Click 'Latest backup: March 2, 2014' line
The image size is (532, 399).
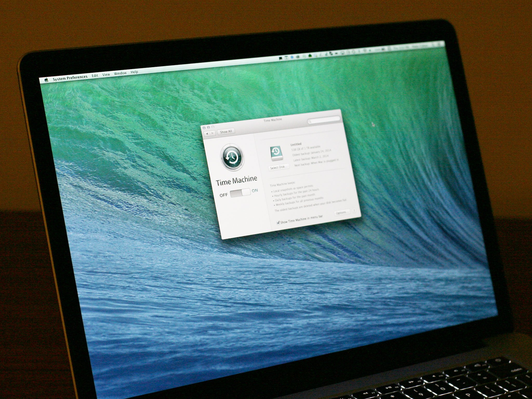click(311, 158)
